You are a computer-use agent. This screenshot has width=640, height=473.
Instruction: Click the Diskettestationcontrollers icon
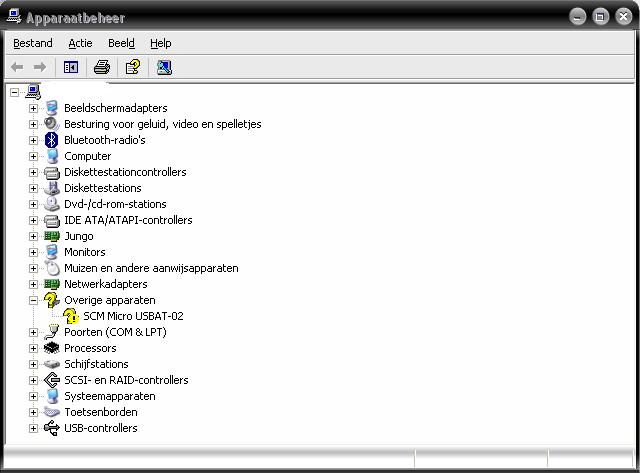coord(52,172)
